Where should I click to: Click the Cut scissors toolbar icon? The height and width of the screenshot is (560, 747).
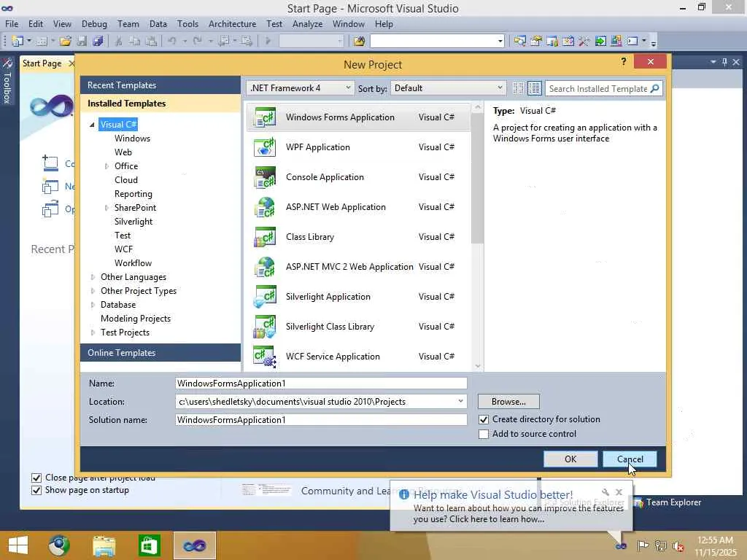pos(119,41)
